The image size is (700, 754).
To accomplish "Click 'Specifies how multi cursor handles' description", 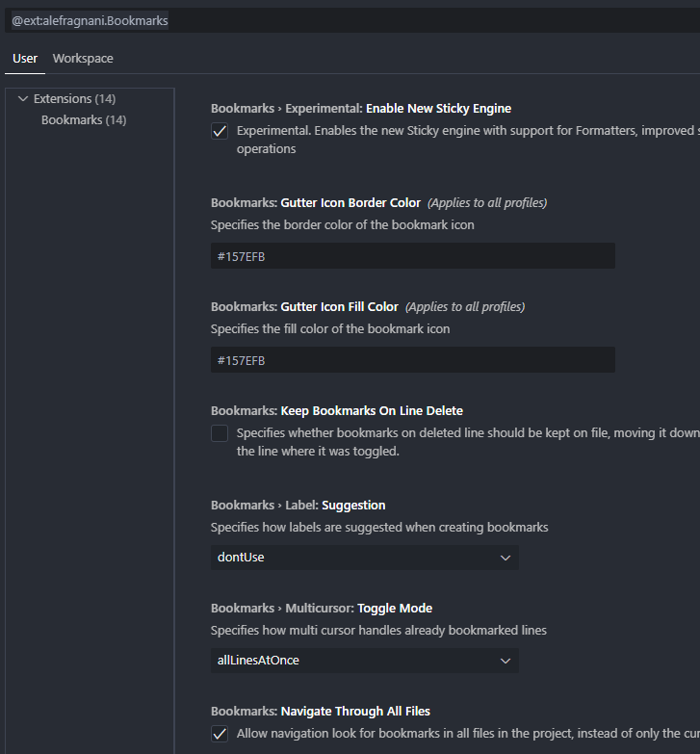I will point(378,630).
